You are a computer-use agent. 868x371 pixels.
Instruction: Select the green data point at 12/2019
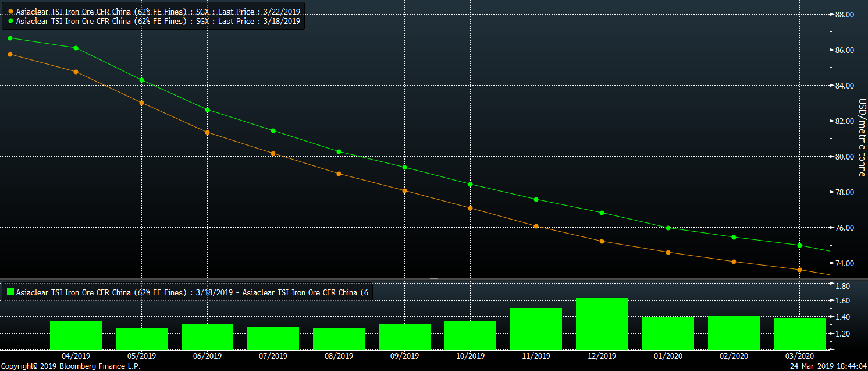[602, 213]
